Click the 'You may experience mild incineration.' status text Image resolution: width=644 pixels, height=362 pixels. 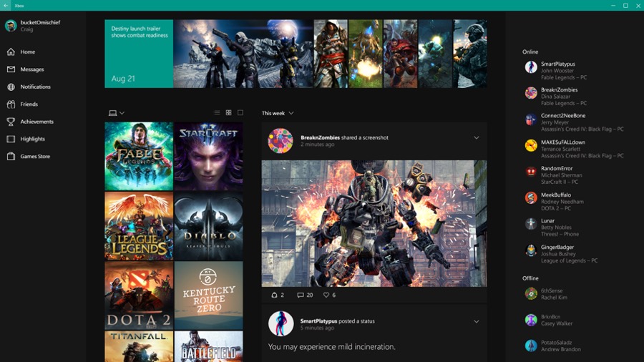pos(332,347)
